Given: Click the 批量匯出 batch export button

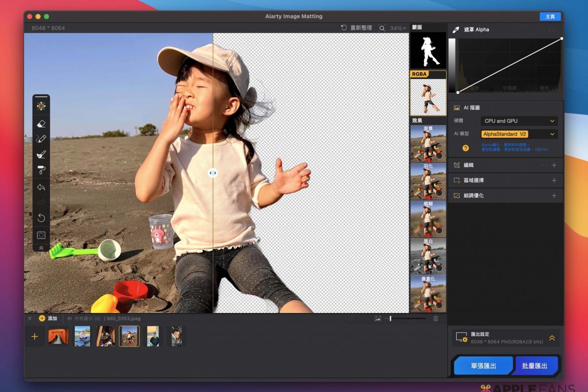Looking at the screenshot, I should [535, 366].
